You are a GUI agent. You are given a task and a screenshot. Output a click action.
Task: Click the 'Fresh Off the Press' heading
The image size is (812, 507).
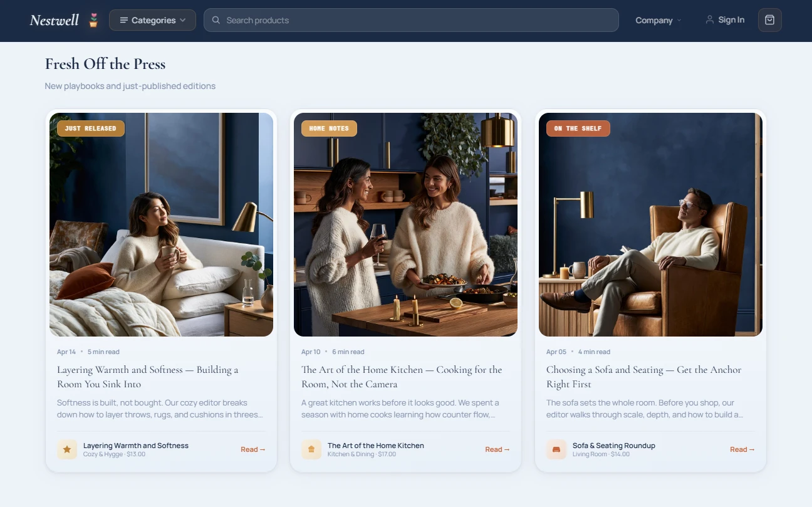105,64
